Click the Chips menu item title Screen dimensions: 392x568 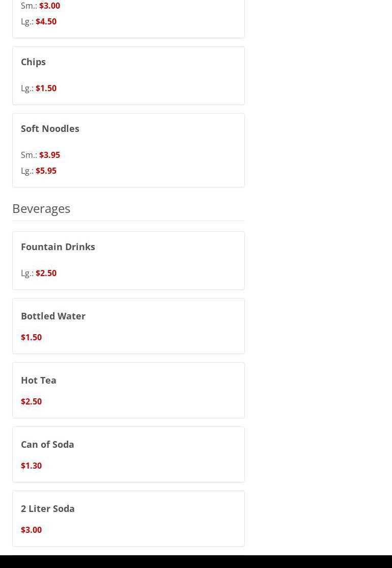point(33,62)
